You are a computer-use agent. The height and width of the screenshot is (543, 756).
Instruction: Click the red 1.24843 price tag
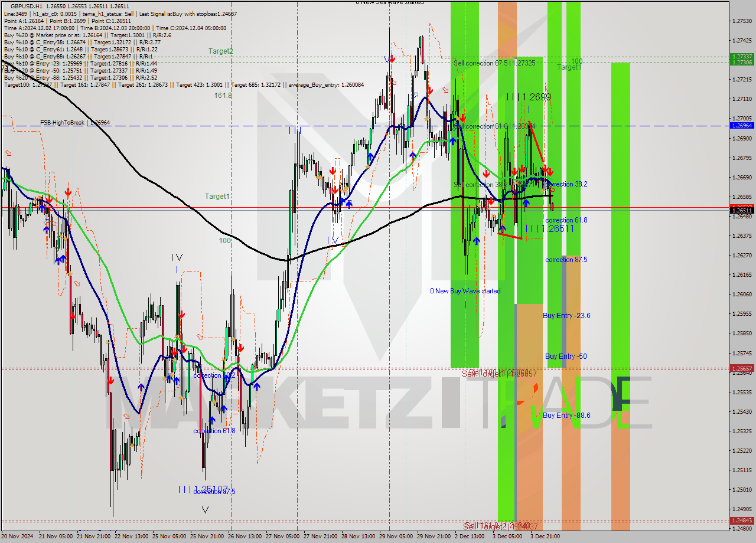(741, 521)
